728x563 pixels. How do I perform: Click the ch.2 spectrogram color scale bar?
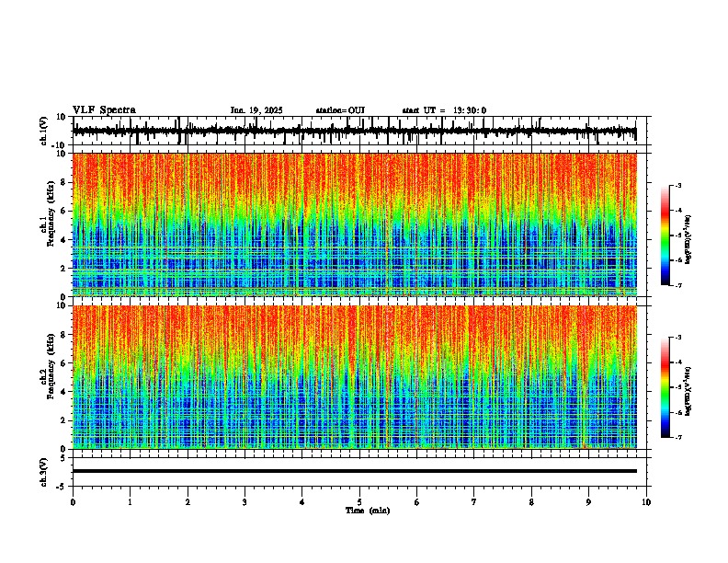[x=665, y=387]
